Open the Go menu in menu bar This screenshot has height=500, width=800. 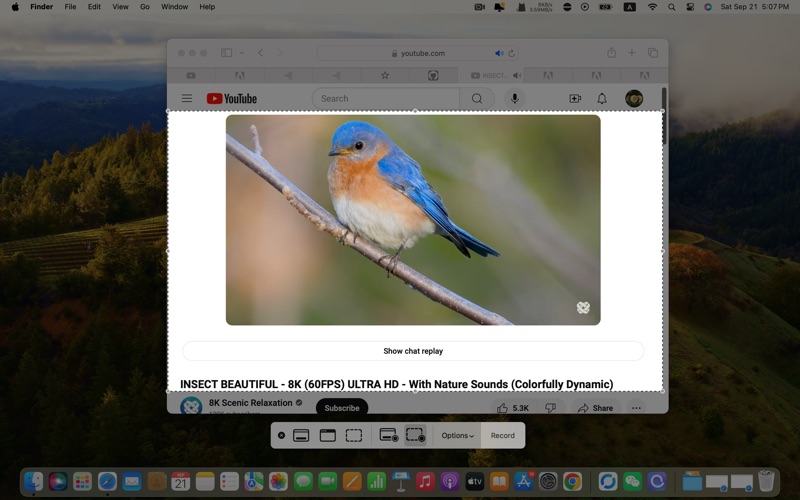tap(145, 7)
